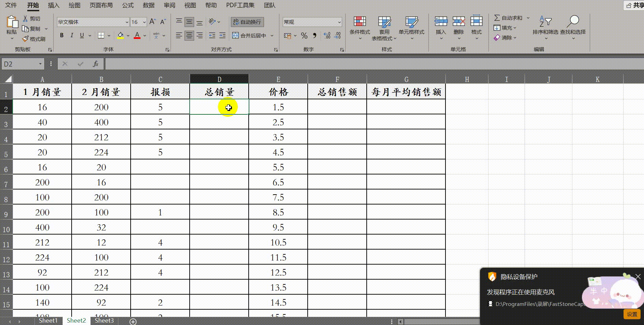This screenshot has width=644, height=325.
Task: Switch to the 视图 View tab
Action: 190,5
